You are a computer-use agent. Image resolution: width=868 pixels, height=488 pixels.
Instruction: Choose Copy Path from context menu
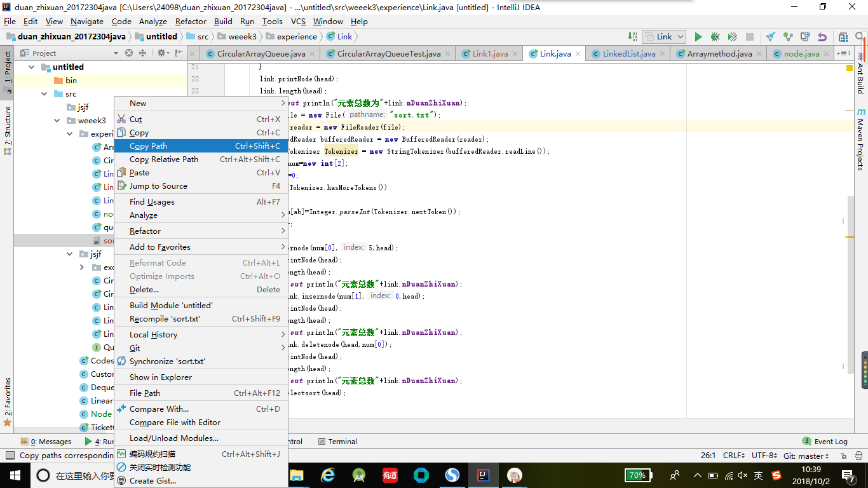201,146
